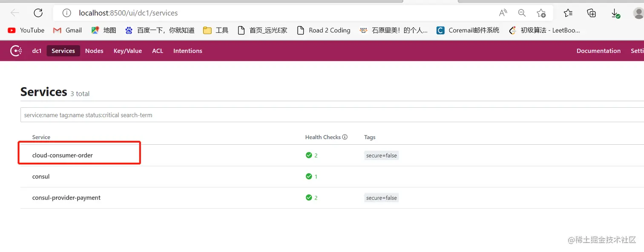
Task: Click secure=false tag of consul-provider-payment
Action: [x=382, y=198]
